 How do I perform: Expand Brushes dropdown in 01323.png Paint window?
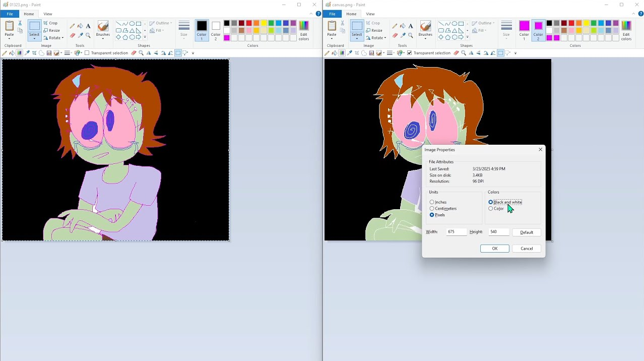(103, 38)
